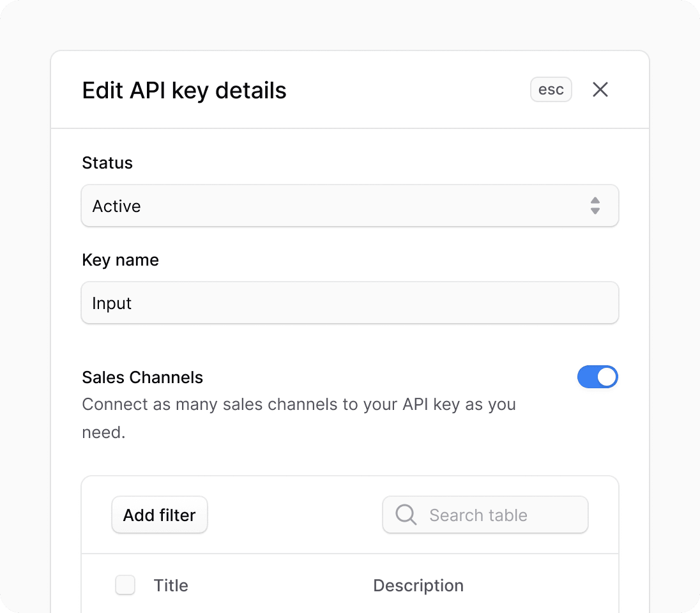
Task: Click the Edit API key details title
Action: tap(184, 91)
